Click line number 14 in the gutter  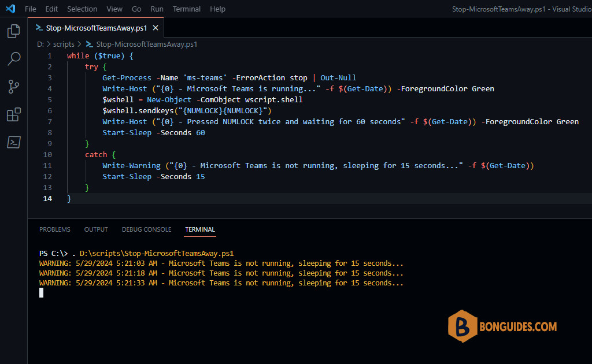click(x=47, y=198)
